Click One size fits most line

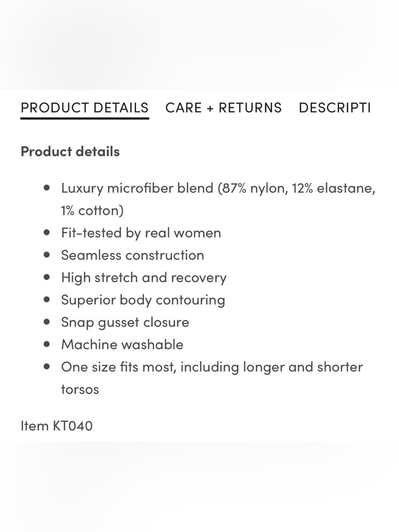(212, 367)
